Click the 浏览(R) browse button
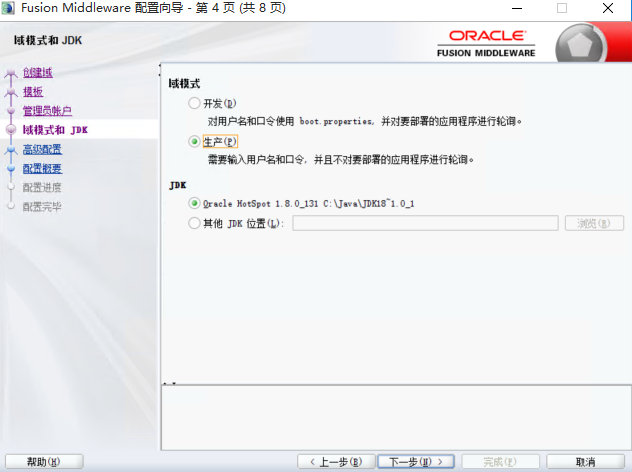The height and width of the screenshot is (472, 632). (594, 223)
